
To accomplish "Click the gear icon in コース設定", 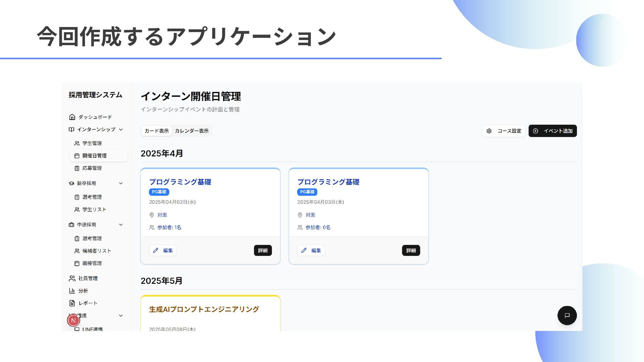I will click(489, 131).
